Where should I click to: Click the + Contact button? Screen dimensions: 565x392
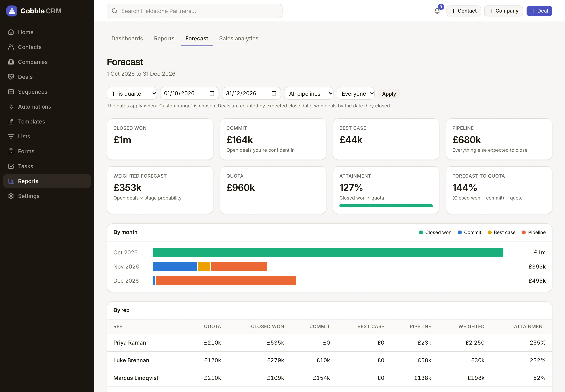point(464,11)
